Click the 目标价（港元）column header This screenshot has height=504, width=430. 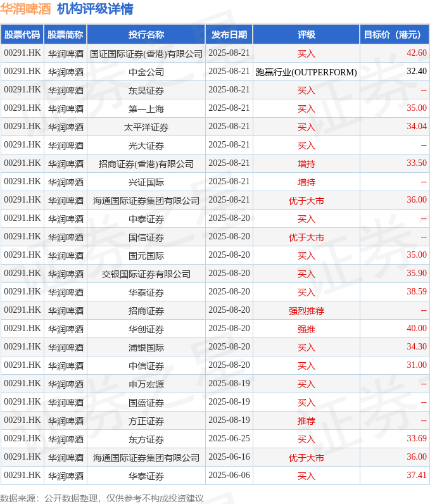[x=395, y=34]
